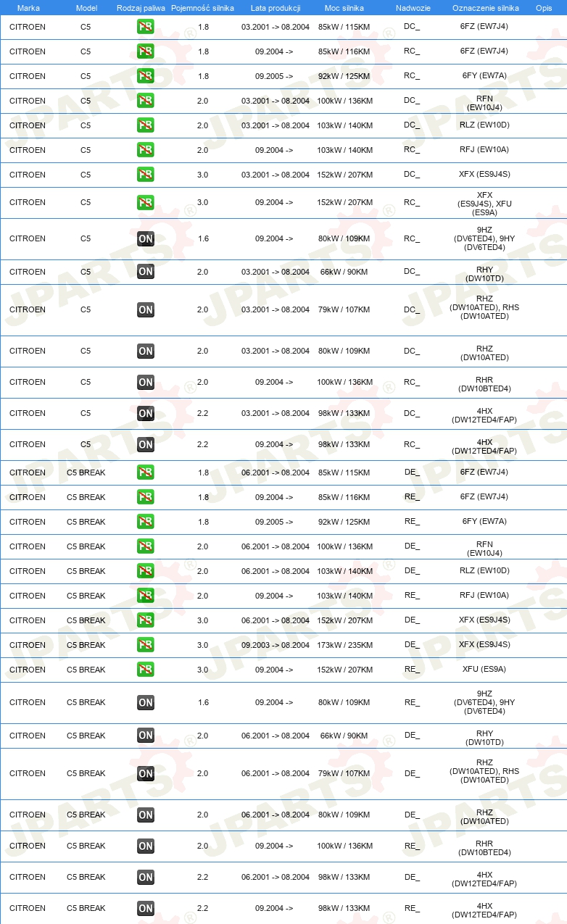The height and width of the screenshot is (924, 567).
Task: Click the PB icon in the C5 BREAK RLZ (EW10D) row
Action: (x=145, y=571)
